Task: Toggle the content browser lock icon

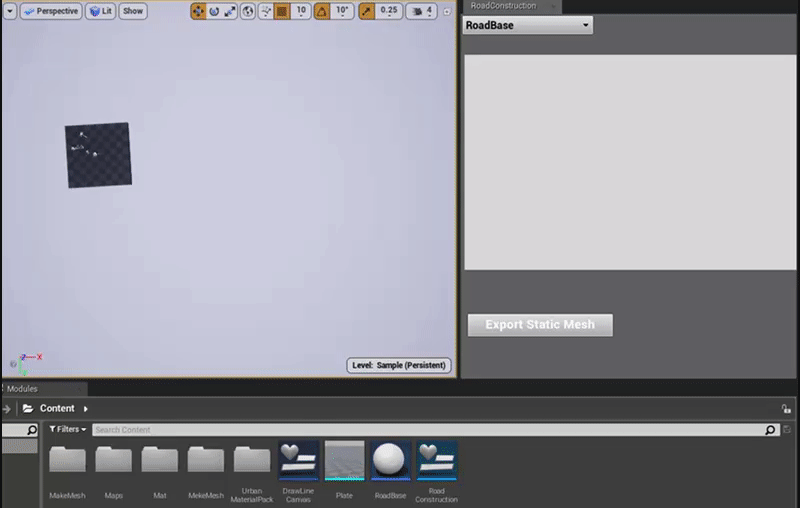Action: click(x=786, y=409)
